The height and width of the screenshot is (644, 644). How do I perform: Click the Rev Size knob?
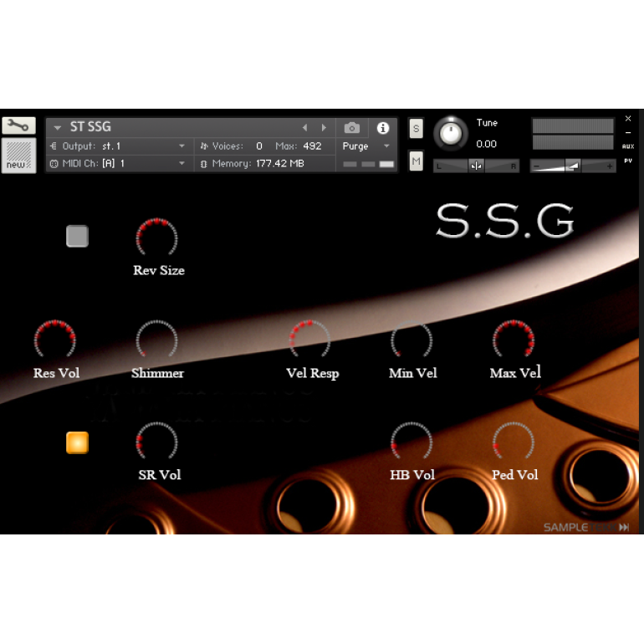[156, 238]
